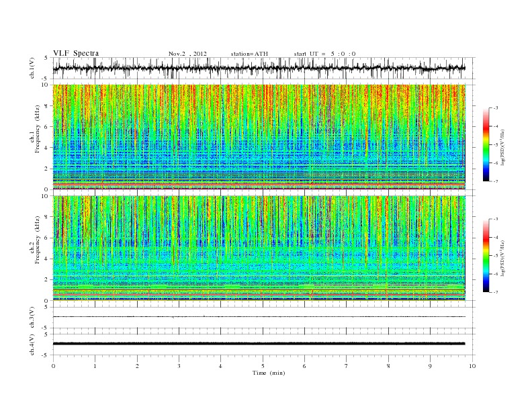Click the ch.3 voltage trace panel
The image size is (532, 411).
(264, 318)
